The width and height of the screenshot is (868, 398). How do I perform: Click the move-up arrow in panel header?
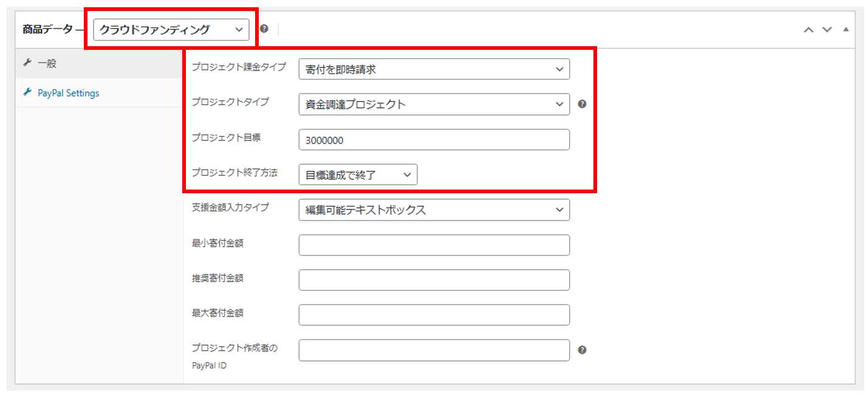click(x=808, y=29)
